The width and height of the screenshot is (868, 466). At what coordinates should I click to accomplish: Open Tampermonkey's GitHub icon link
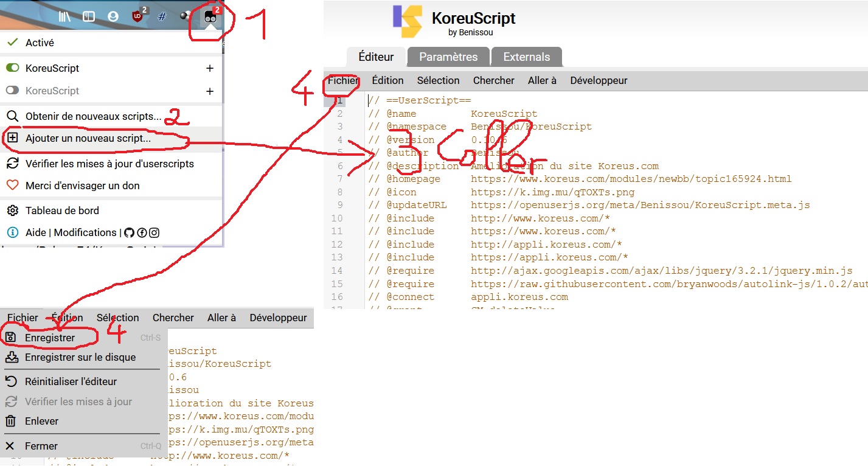click(x=128, y=232)
